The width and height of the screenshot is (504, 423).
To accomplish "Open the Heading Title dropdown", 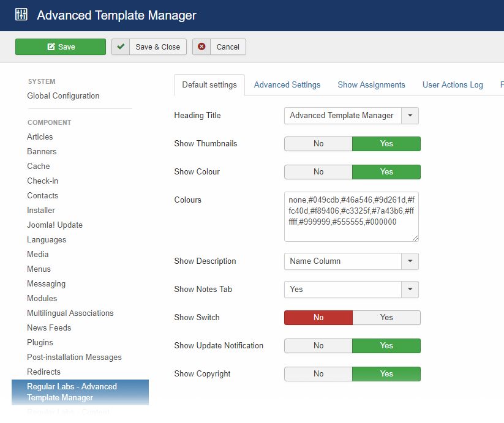I will 352,116.
